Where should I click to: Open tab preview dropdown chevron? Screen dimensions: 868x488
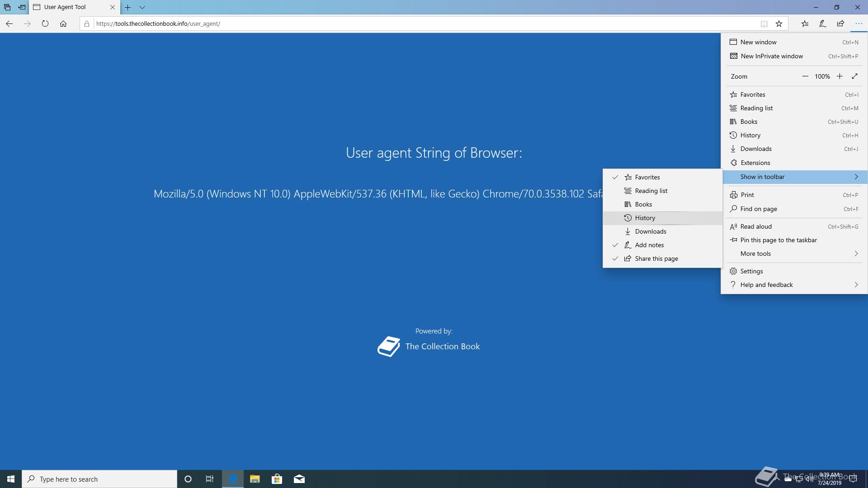point(142,7)
